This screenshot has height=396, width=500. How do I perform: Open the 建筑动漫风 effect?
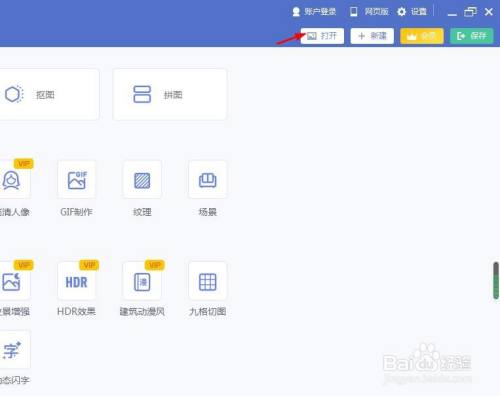point(142,281)
